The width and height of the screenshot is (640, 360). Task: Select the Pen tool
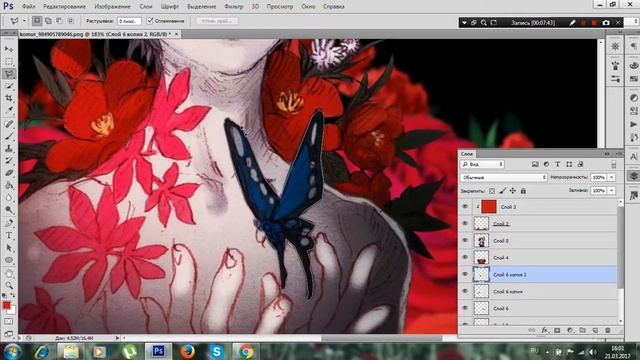(9, 223)
